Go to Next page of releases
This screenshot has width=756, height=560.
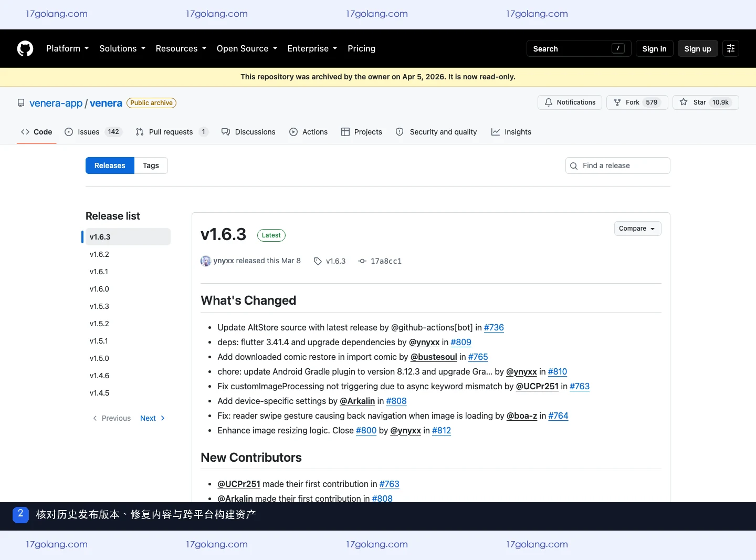point(153,418)
